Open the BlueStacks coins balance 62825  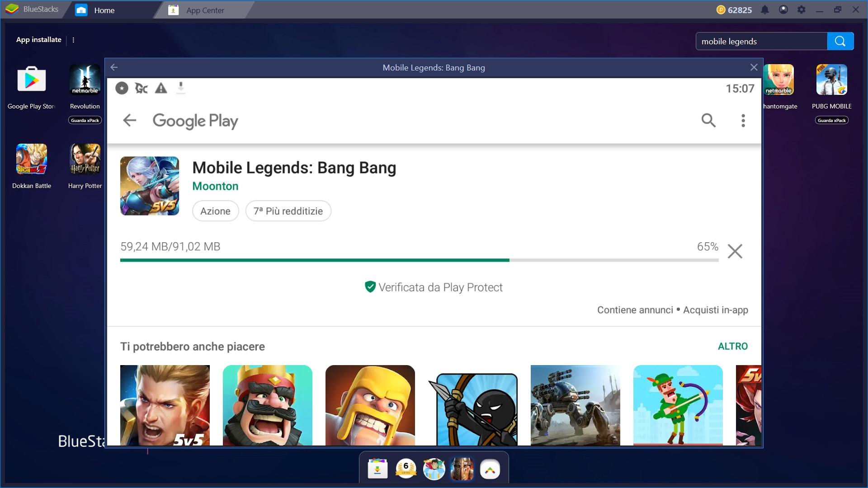[734, 10]
